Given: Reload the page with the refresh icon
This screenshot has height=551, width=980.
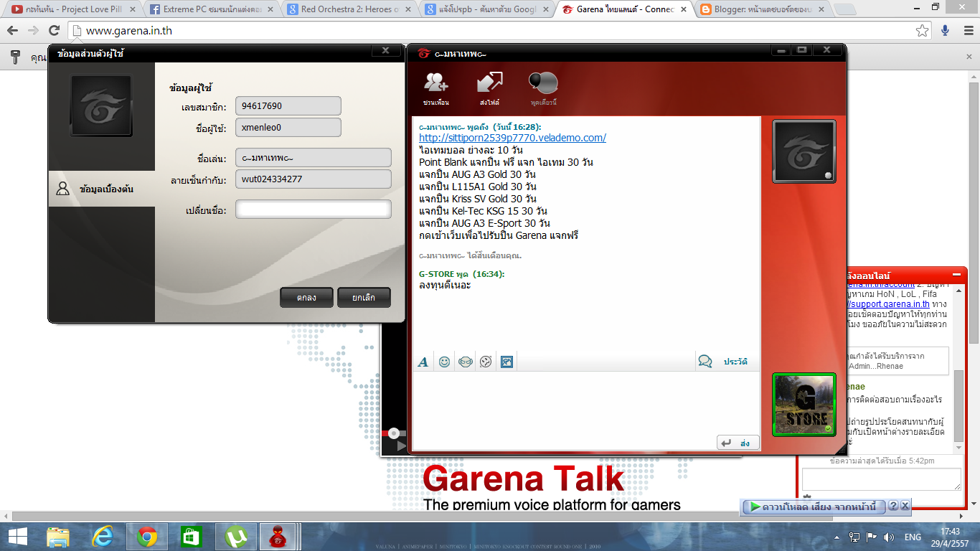Looking at the screenshot, I should (54, 31).
